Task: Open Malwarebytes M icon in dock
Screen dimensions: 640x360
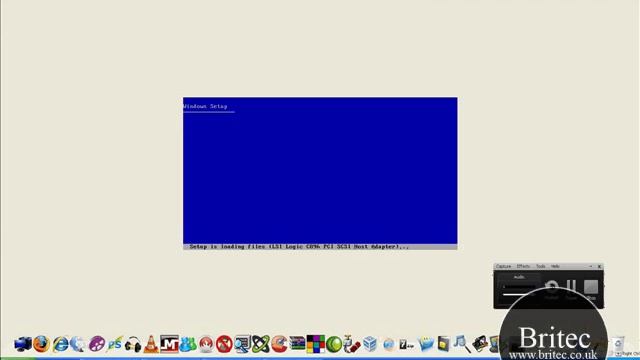Action: tap(169, 344)
